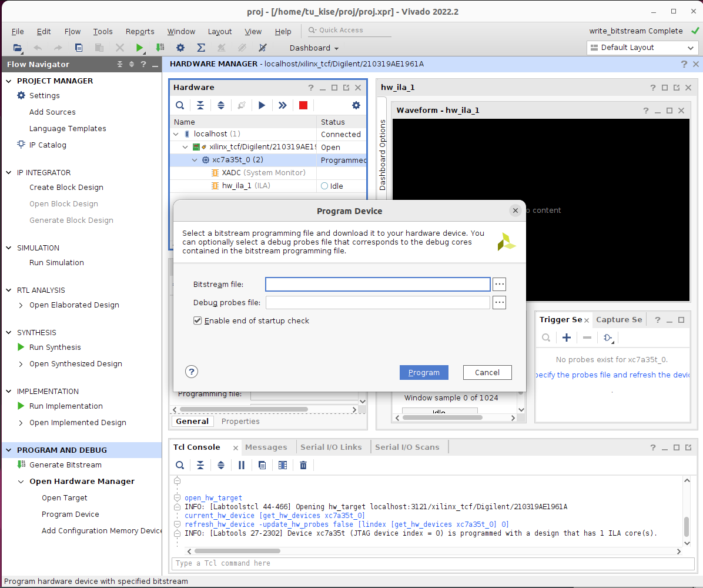Collapse the xc7a35t_0 device tree node
This screenshot has width=703, height=588.
(195, 160)
